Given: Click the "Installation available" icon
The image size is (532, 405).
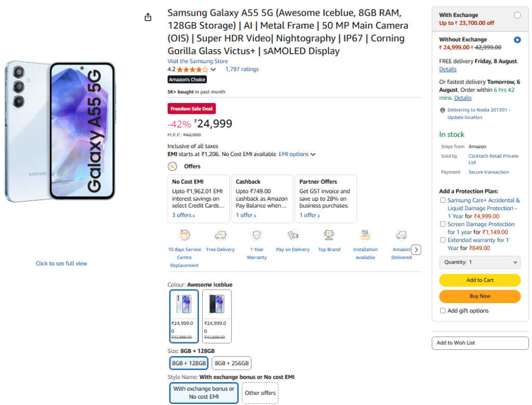Looking at the screenshot, I should 365,234.
